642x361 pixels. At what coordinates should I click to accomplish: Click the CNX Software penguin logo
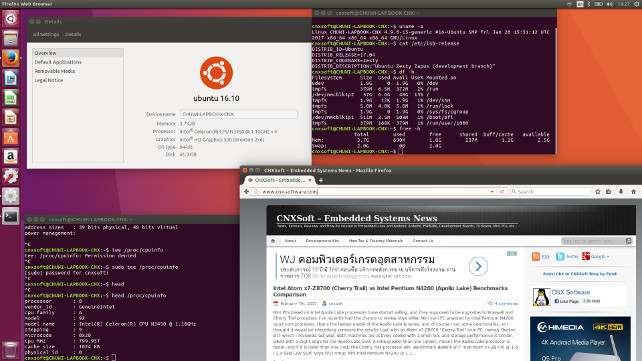tap(541, 297)
